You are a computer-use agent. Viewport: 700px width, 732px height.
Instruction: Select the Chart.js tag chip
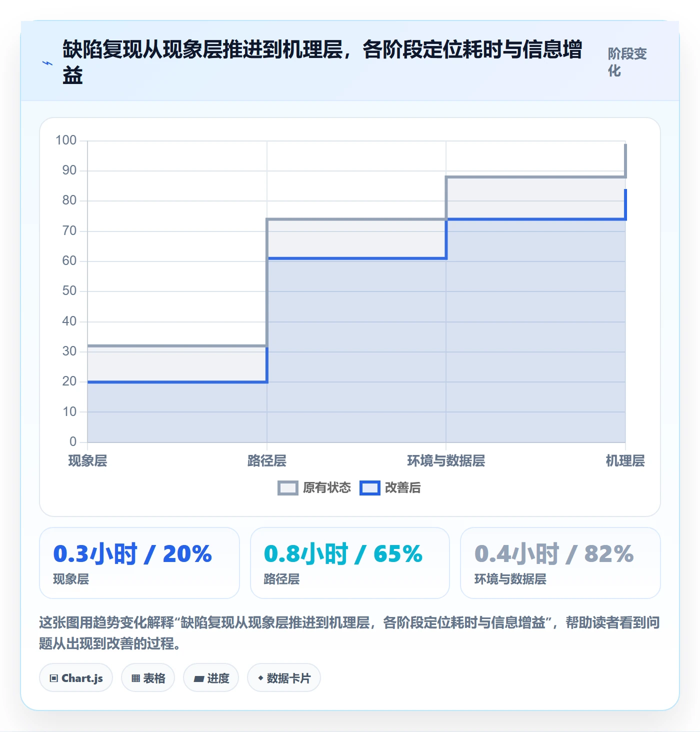[76, 678]
